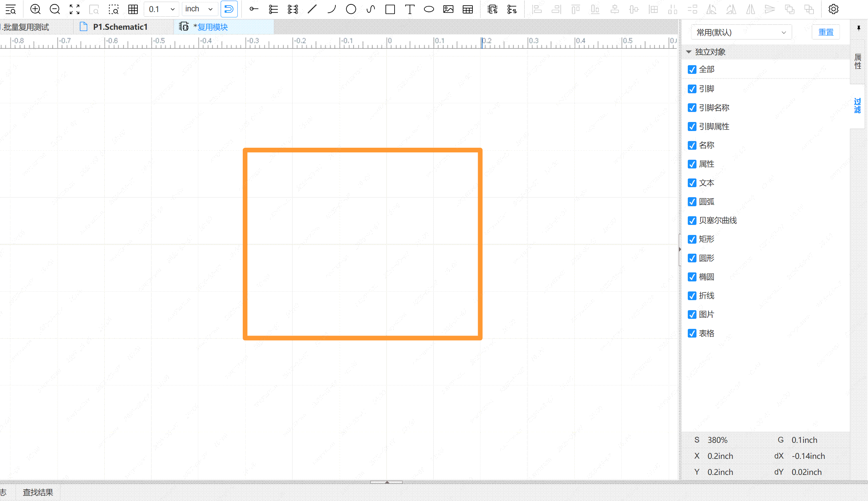Disable the 矩形 filter checkbox
This screenshot has height=501, width=868.
[692, 240]
